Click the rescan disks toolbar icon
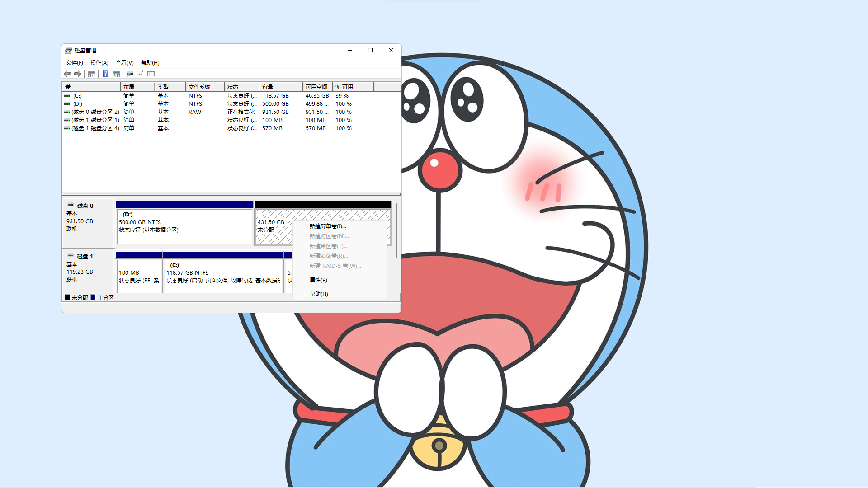 [x=130, y=74]
